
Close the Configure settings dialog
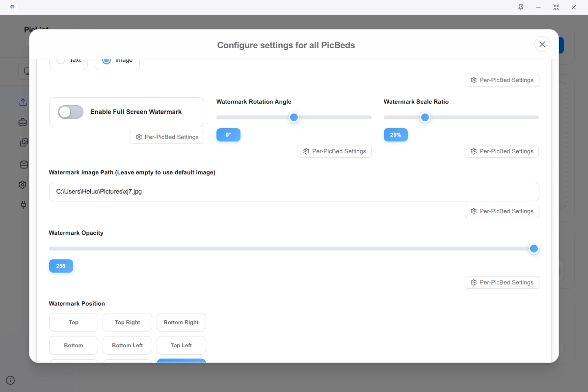[x=542, y=44]
